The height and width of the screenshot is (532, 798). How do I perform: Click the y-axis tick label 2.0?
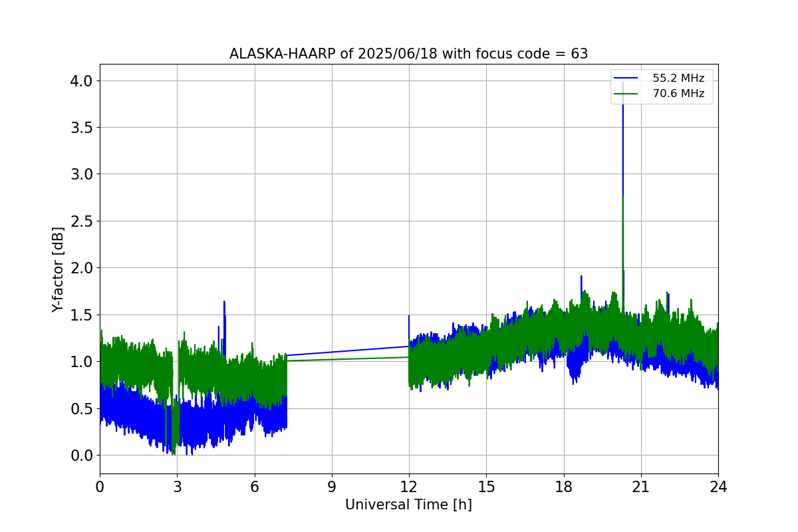click(x=82, y=268)
